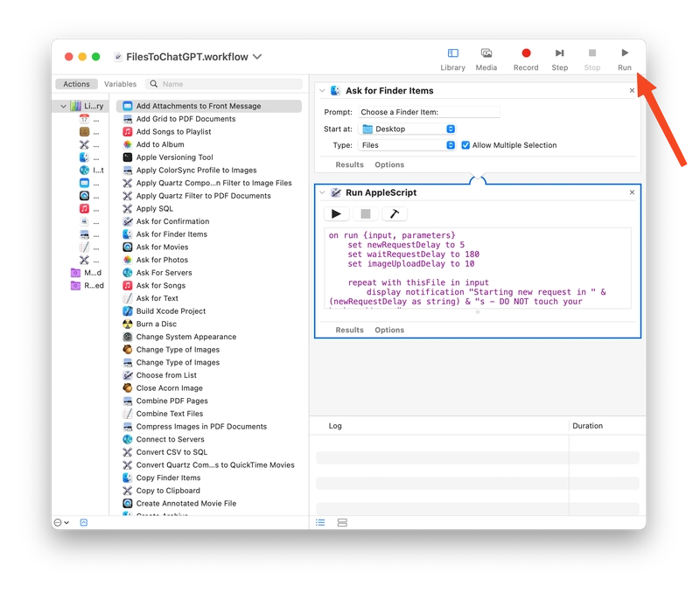
Task: Click the Stop toolbar button
Action: [x=592, y=59]
